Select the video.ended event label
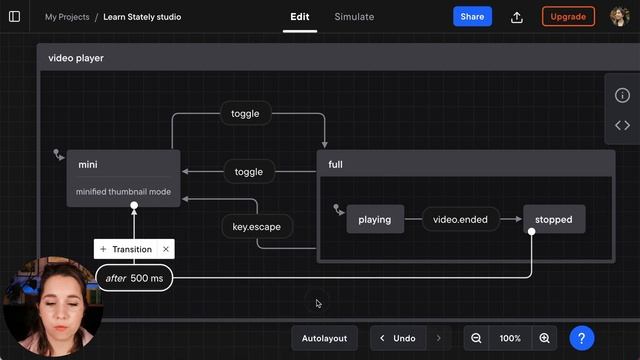 click(460, 220)
